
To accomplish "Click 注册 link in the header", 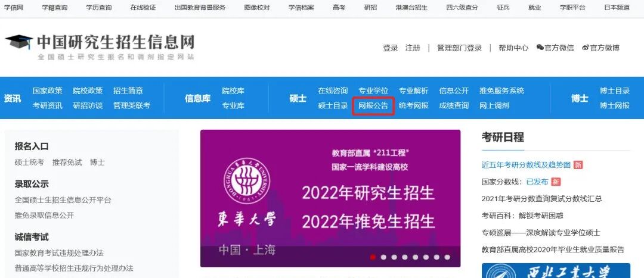I will 413,48.
